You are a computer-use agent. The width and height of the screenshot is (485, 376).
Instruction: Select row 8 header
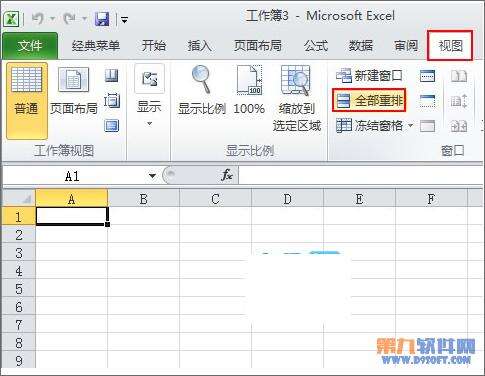tap(19, 343)
